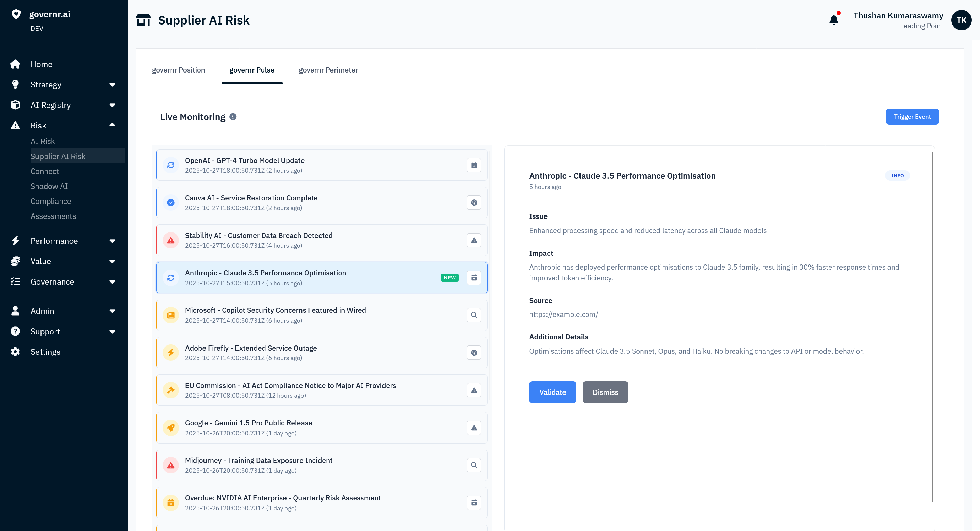This screenshot has height=531, width=980.
Task: Click the TK user avatar
Action: coord(961,20)
